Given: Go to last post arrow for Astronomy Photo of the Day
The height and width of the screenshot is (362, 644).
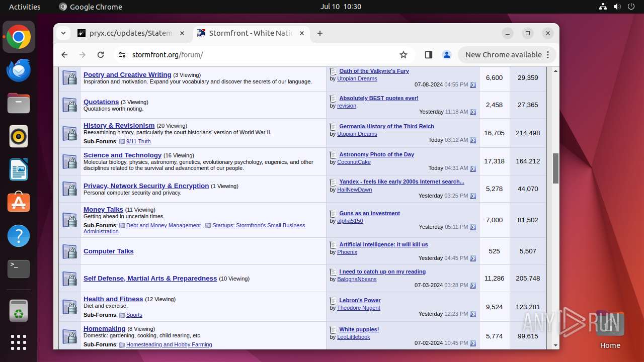Looking at the screenshot, I should 473,168.
